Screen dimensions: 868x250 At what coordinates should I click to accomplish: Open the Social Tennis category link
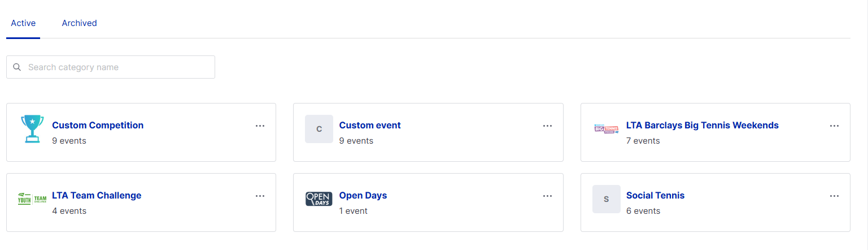(x=655, y=196)
